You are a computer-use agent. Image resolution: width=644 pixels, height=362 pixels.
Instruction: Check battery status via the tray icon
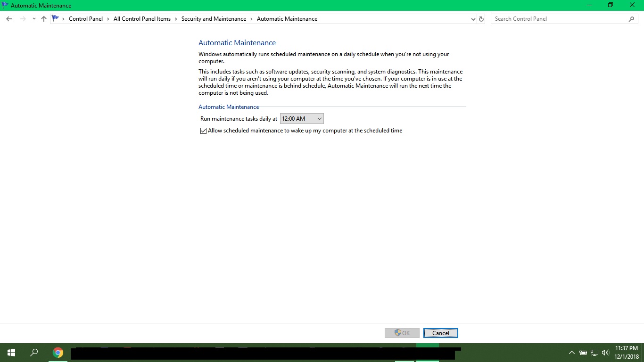(583, 352)
